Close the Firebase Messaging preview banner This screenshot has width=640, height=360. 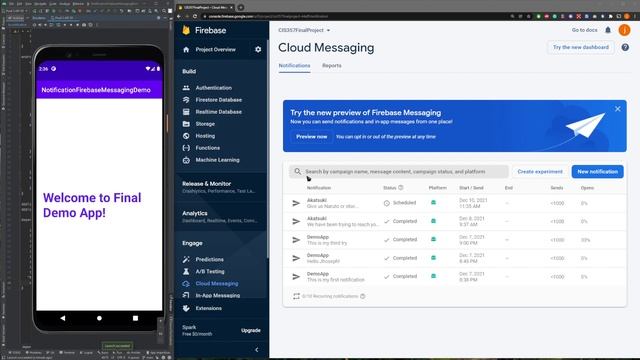click(618, 109)
